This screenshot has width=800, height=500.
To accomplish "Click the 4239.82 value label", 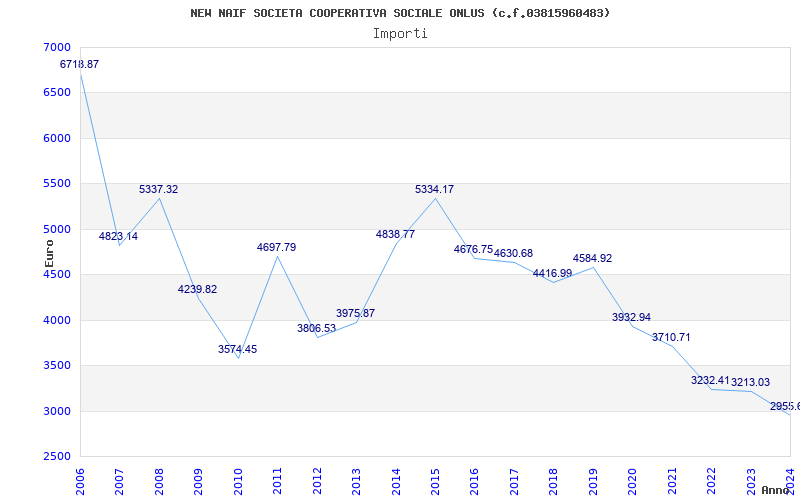I will 197,289.
